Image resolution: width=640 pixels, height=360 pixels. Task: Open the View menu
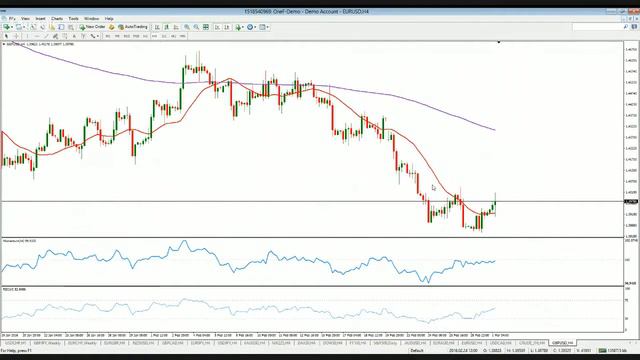click(x=25, y=19)
